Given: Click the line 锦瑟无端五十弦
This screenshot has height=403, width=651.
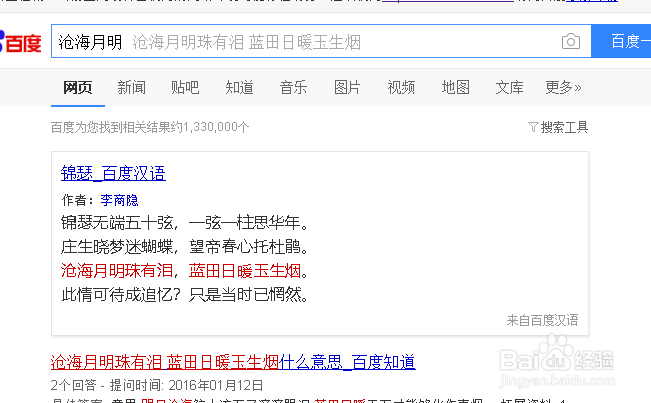Looking at the screenshot, I should pyautogui.click(x=117, y=223).
